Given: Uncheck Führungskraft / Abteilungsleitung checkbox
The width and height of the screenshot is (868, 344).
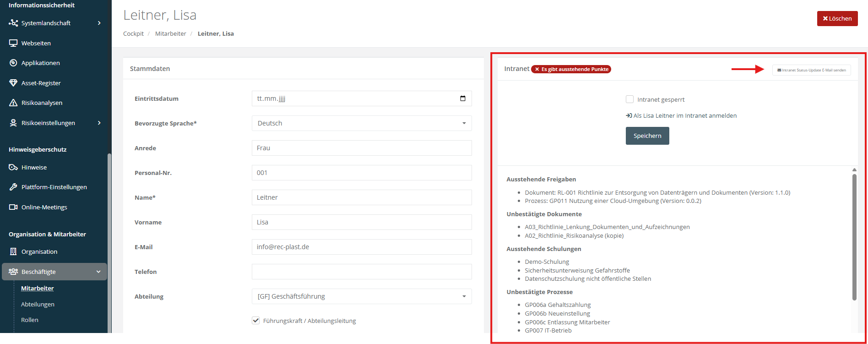Looking at the screenshot, I should pyautogui.click(x=256, y=321).
